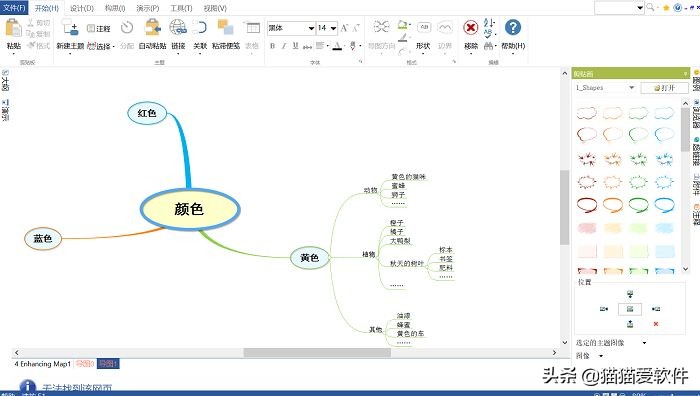
Task: Click the Table (表格) icon
Action: point(253,28)
